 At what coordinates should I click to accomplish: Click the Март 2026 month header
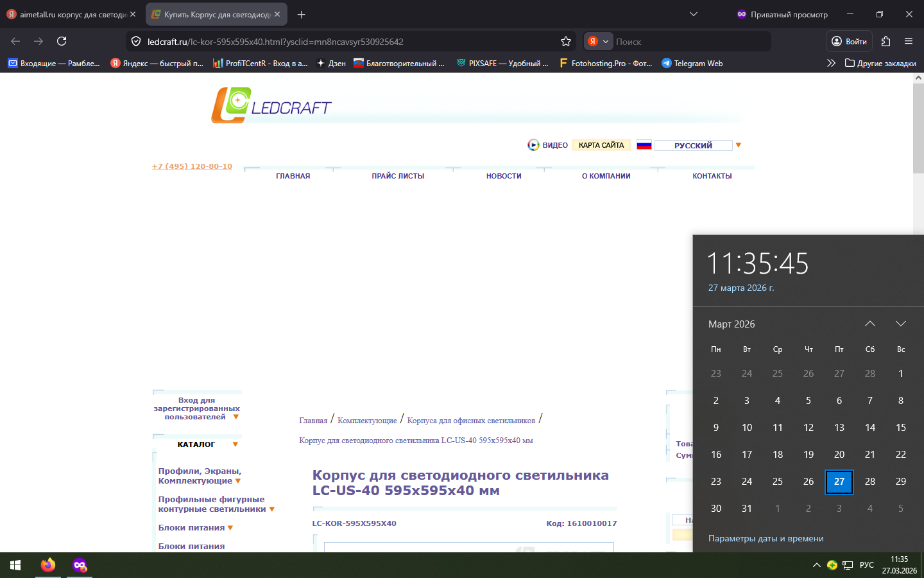pyautogui.click(x=732, y=324)
